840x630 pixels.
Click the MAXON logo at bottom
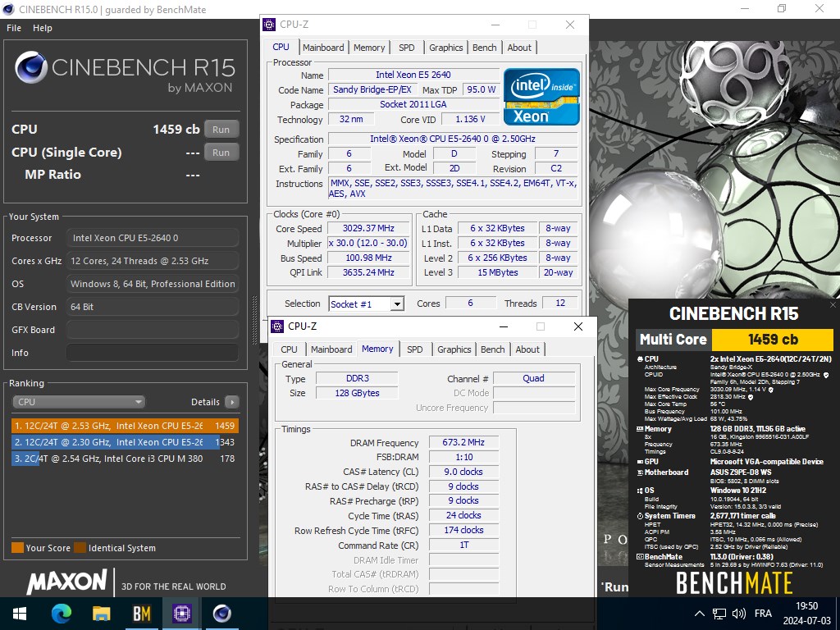coord(67,582)
